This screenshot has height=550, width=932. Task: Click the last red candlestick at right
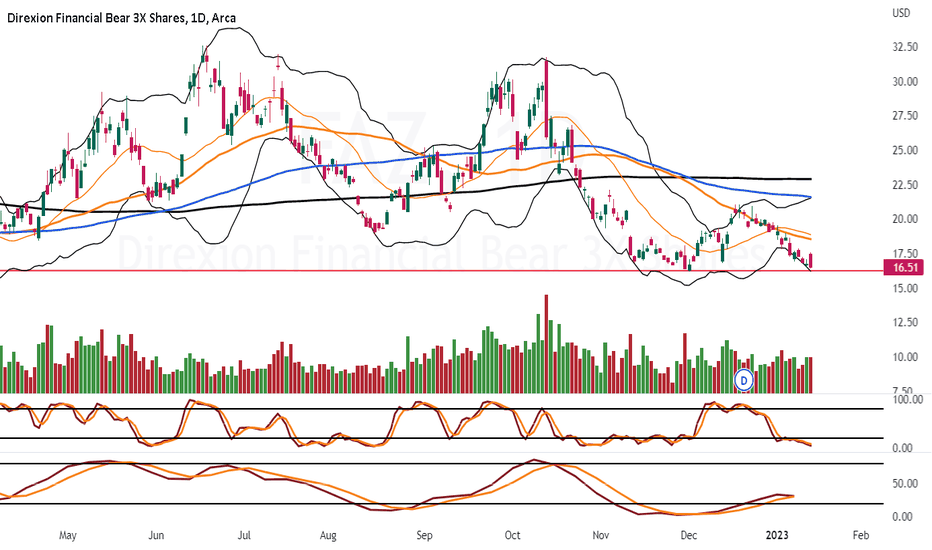(810, 260)
